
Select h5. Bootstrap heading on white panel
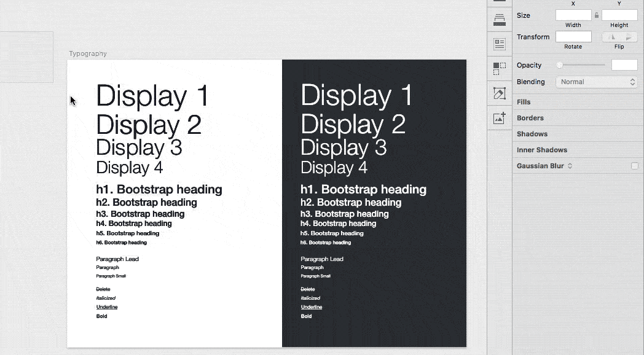(x=128, y=233)
